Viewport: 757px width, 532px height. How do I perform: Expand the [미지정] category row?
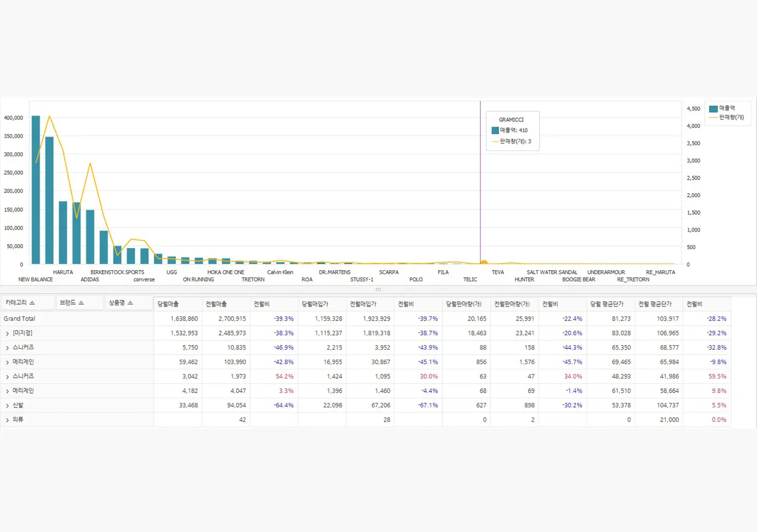coord(7,333)
